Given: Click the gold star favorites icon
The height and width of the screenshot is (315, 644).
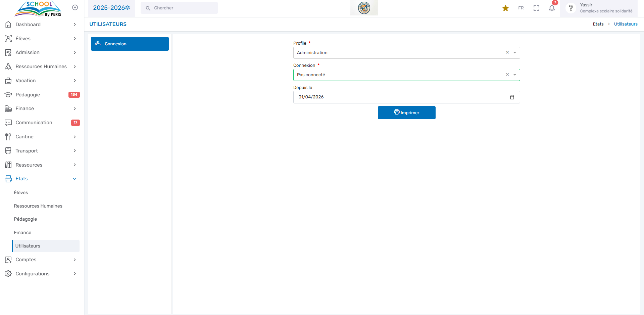Looking at the screenshot, I should click(505, 8).
